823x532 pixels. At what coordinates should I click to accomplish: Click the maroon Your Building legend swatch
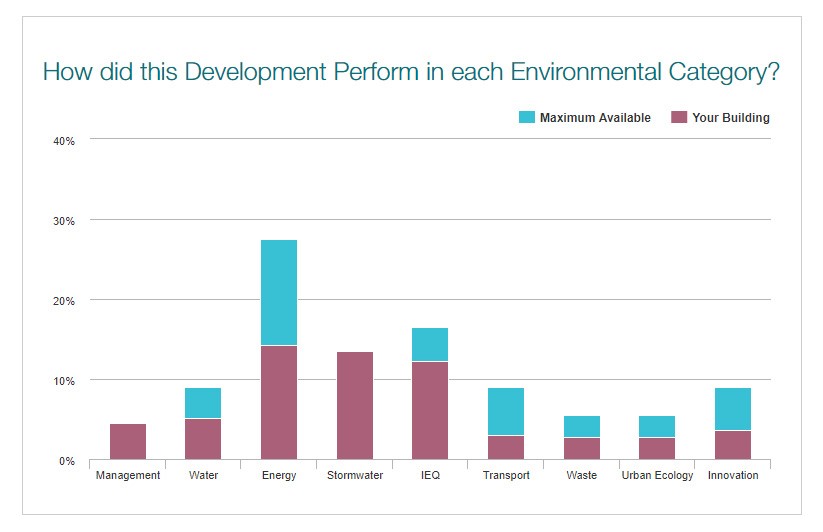[x=679, y=118]
